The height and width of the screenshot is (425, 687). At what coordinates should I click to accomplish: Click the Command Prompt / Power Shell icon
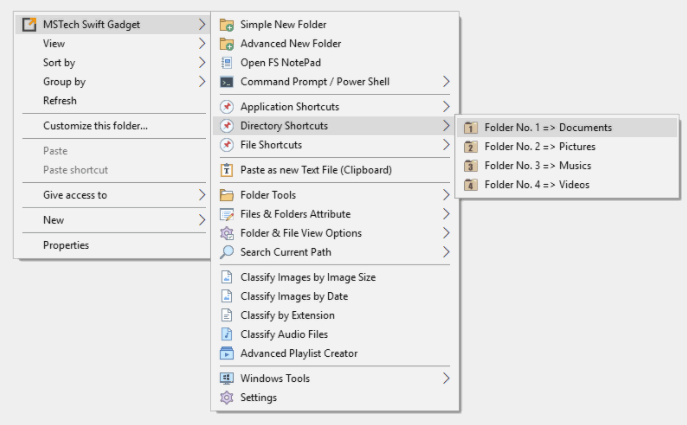point(227,82)
